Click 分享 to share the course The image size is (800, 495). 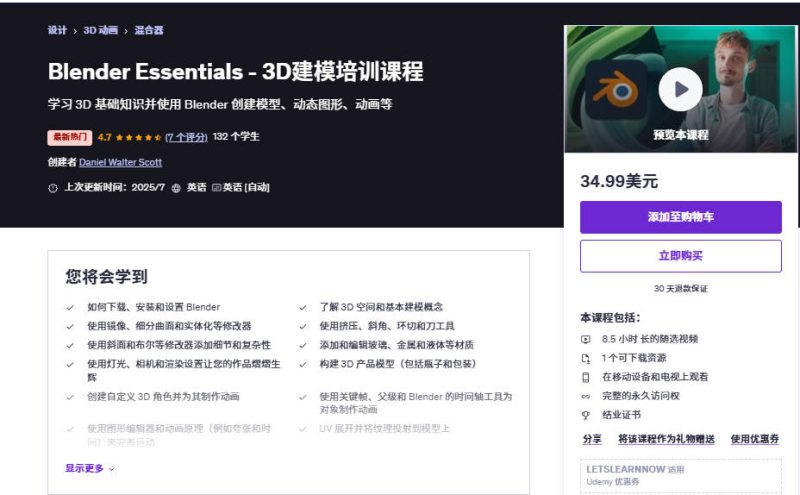[x=592, y=439]
